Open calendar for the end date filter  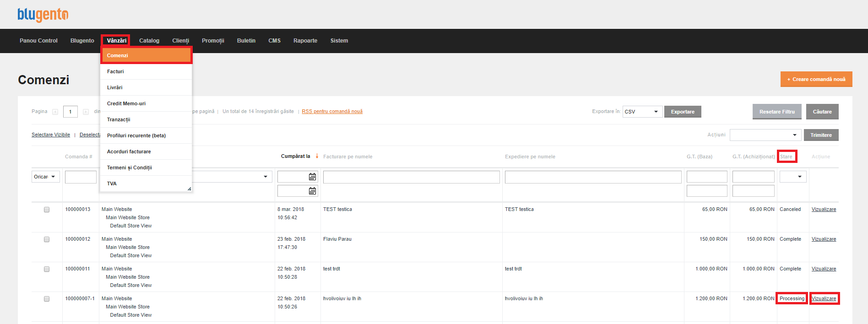coord(312,191)
